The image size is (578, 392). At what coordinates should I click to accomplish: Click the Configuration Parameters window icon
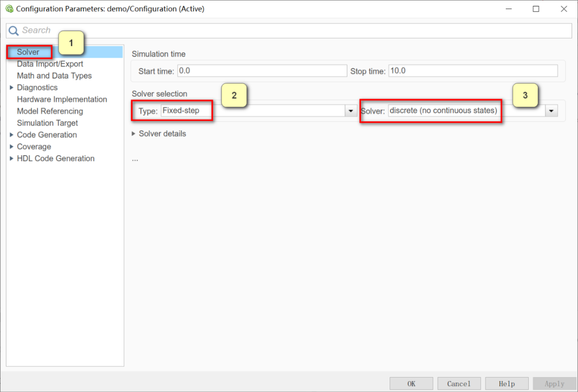coord(9,9)
